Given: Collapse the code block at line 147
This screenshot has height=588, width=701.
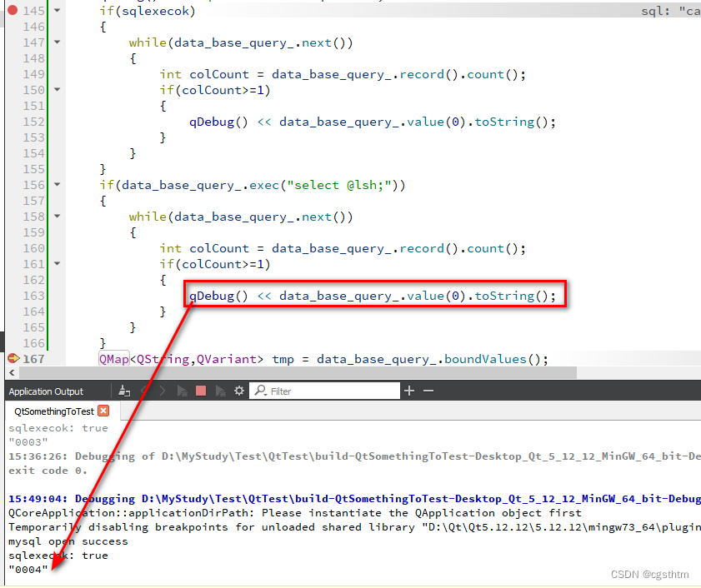Looking at the screenshot, I should 55,42.
